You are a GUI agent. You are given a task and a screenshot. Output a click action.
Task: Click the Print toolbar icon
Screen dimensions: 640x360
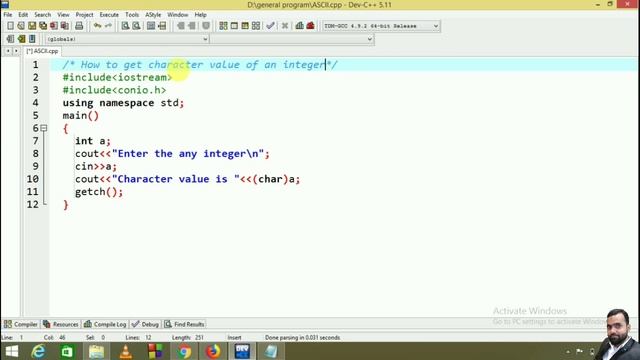79,26
